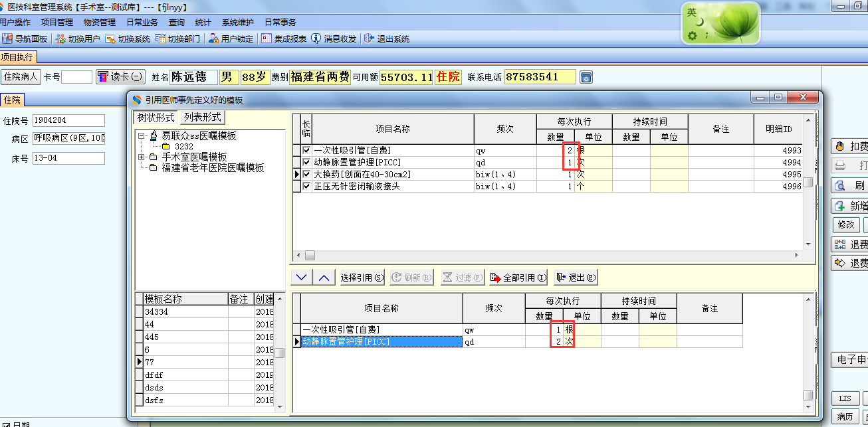Uncheck 大换药 row checkbox
Image resolution: width=868 pixels, height=427 pixels.
click(306, 175)
